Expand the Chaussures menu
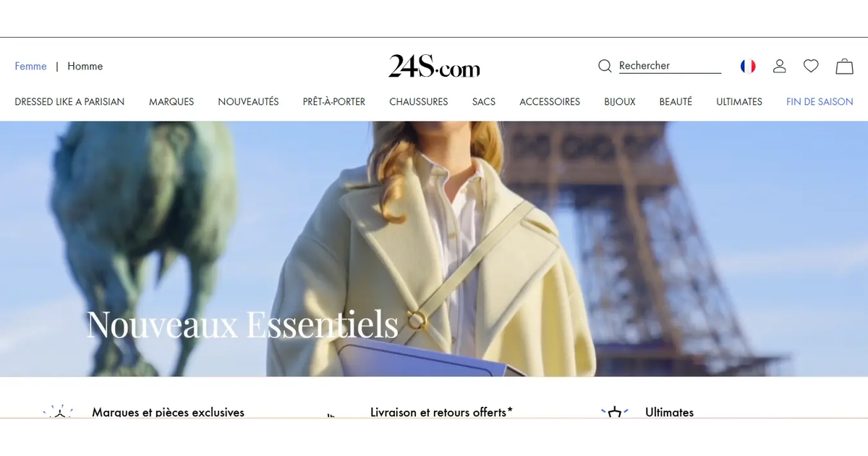 click(419, 102)
